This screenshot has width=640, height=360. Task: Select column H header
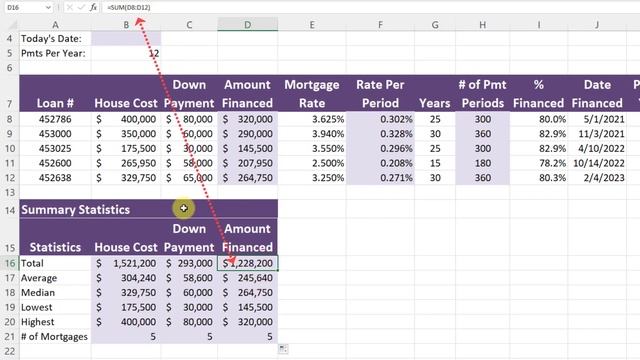482,25
